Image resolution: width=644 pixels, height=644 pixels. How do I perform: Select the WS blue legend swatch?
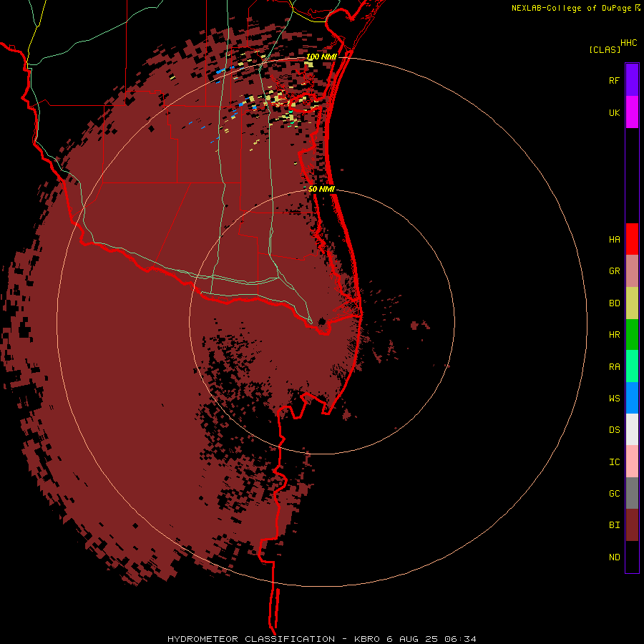tap(632, 398)
